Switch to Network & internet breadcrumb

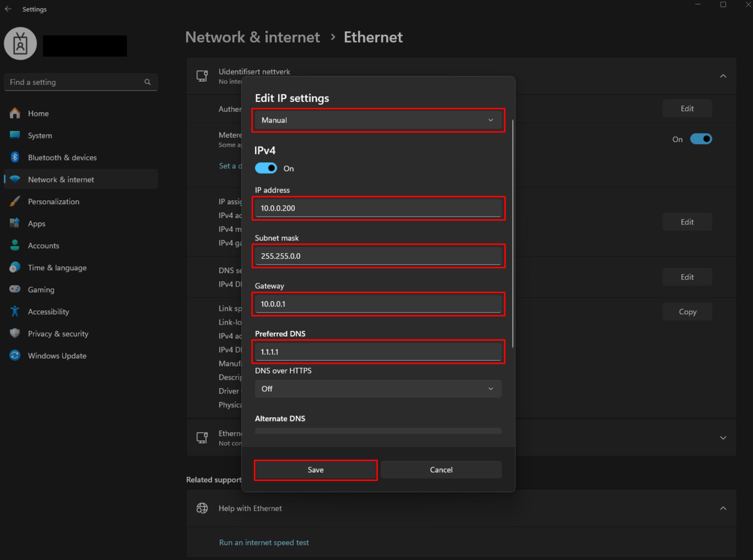pyautogui.click(x=253, y=37)
